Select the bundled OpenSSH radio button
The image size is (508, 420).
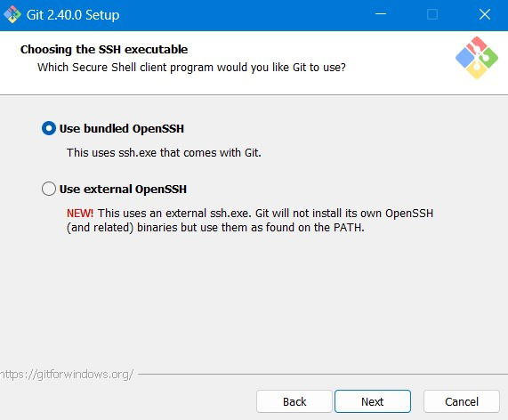pyautogui.click(x=49, y=128)
